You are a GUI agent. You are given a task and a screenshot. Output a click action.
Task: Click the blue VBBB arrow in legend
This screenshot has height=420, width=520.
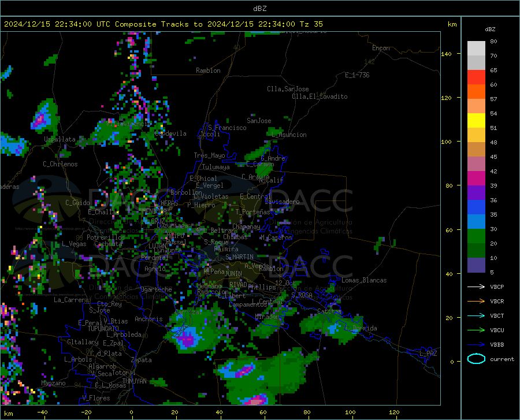pyautogui.click(x=476, y=345)
